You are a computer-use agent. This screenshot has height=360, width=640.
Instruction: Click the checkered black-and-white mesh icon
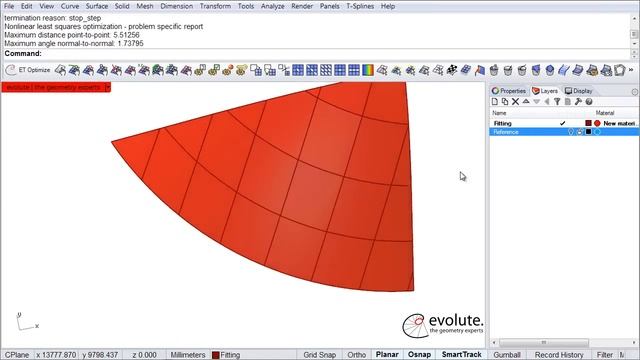tap(451, 70)
